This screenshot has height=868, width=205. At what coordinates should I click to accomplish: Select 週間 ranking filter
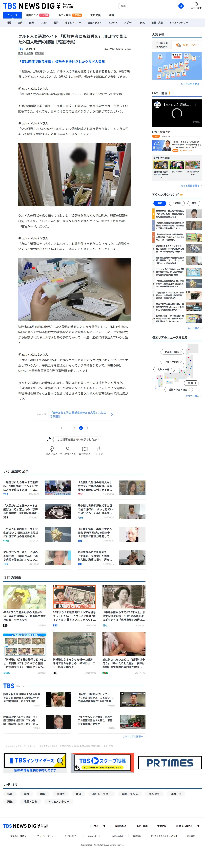coord(194,203)
